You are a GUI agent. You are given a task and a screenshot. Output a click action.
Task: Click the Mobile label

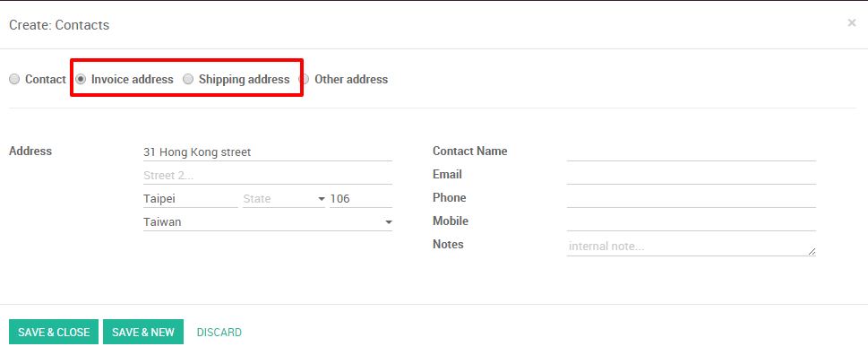click(451, 221)
